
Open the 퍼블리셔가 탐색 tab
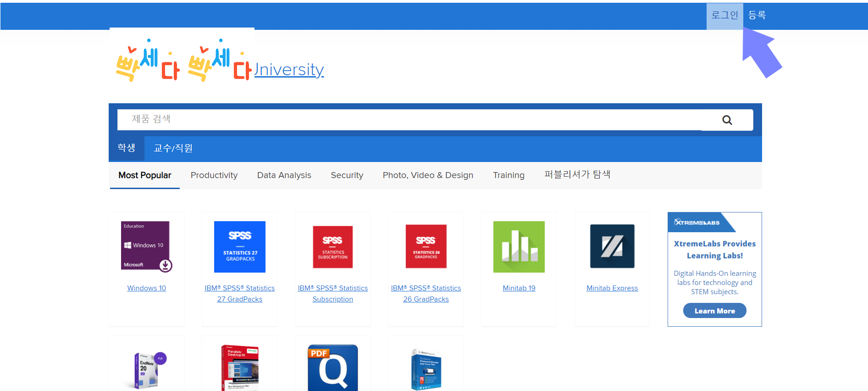(x=577, y=175)
